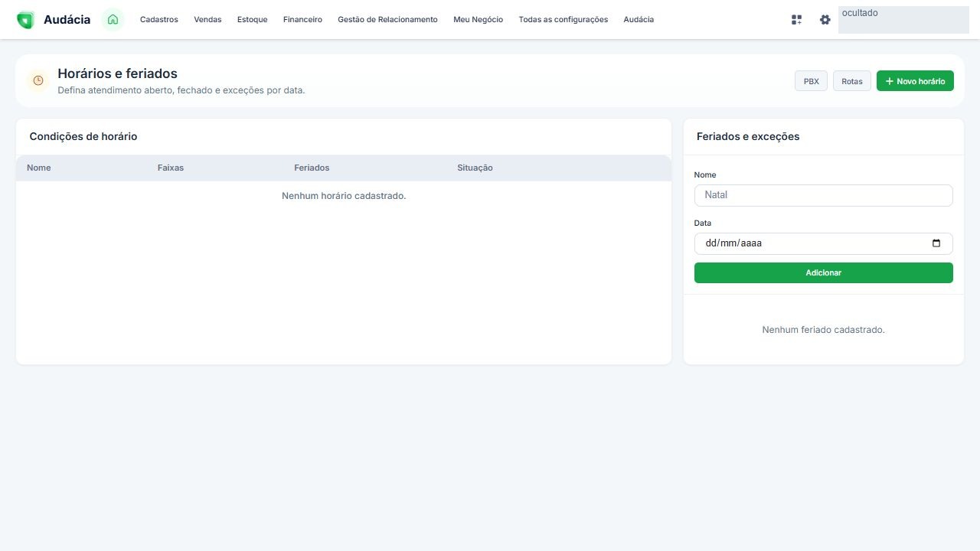Click the orange clock icon beside Horários e feriados
This screenshot has width=980, height=551.
coord(38,80)
